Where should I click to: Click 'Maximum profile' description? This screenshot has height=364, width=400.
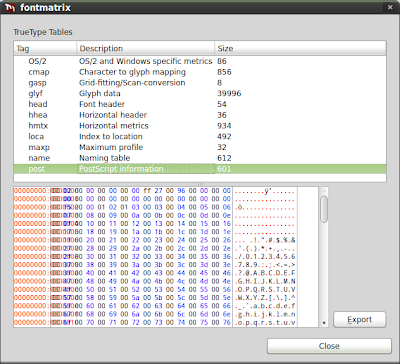coord(111,147)
